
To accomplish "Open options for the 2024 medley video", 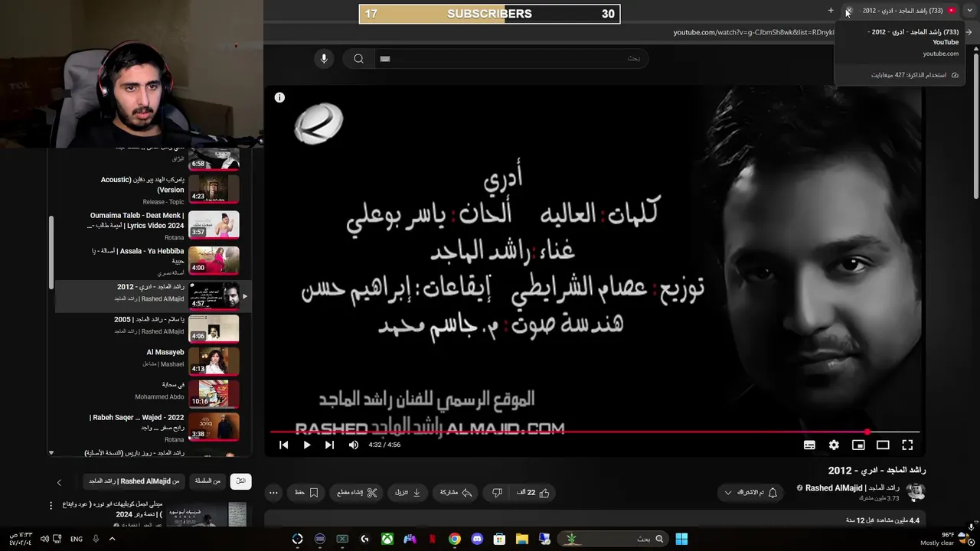I will tap(51, 505).
